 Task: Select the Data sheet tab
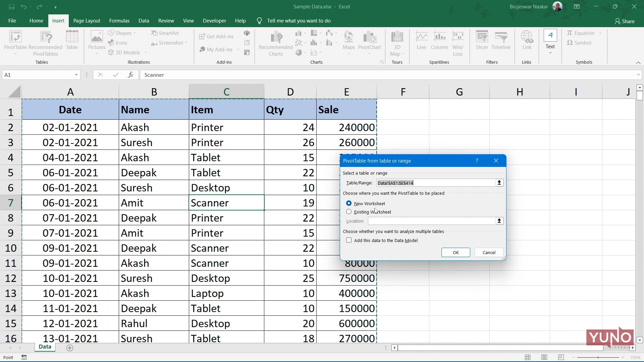point(45,347)
